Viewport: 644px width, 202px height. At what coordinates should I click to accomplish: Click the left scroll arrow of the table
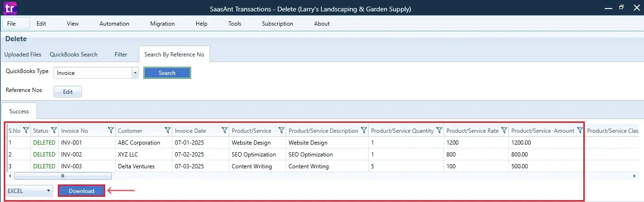tap(10, 176)
